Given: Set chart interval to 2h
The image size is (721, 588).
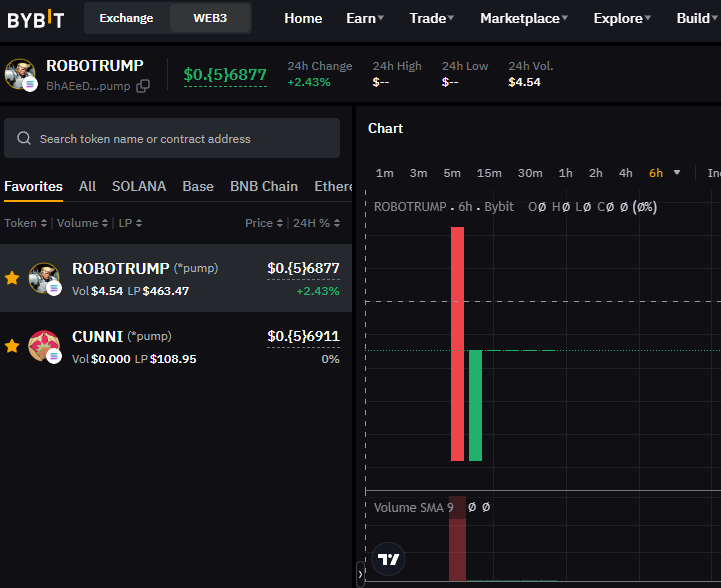Looking at the screenshot, I should pos(595,173).
